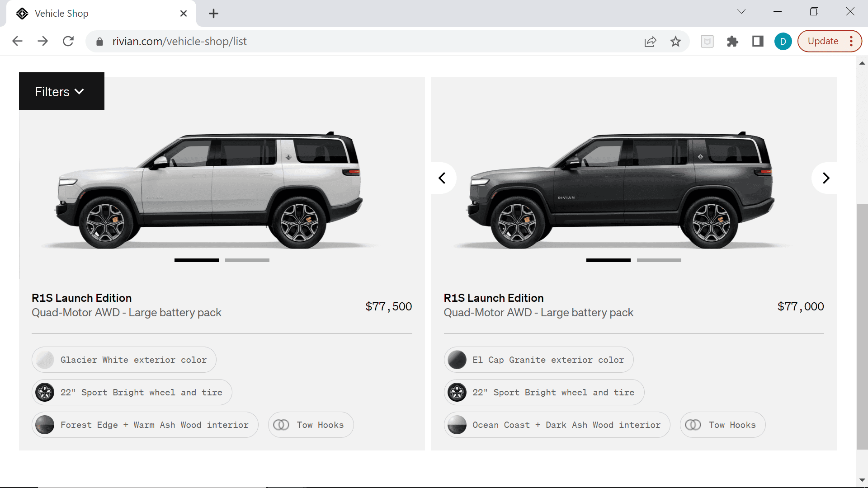Expand the Filters dropdown
This screenshot has width=868, height=488.
(x=61, y=91)
